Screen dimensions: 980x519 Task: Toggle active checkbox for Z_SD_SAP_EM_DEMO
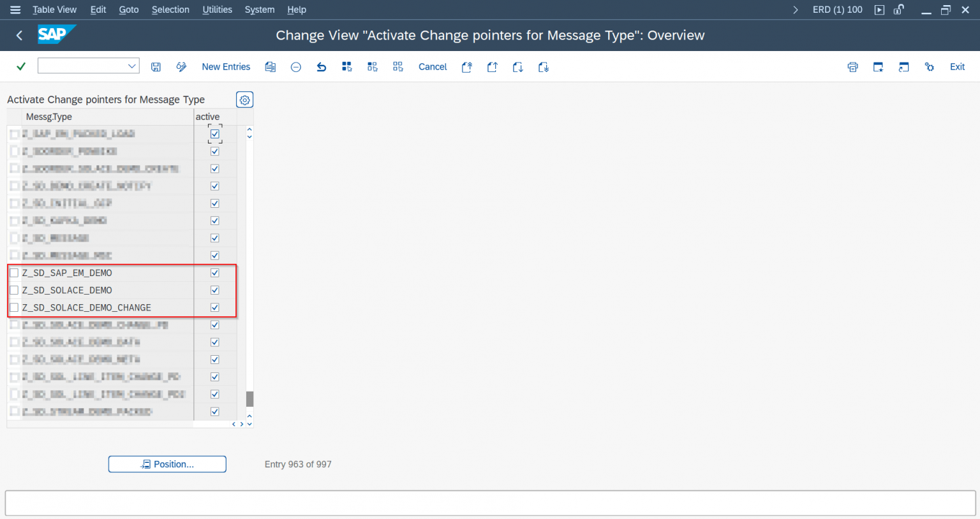(215, 272)
